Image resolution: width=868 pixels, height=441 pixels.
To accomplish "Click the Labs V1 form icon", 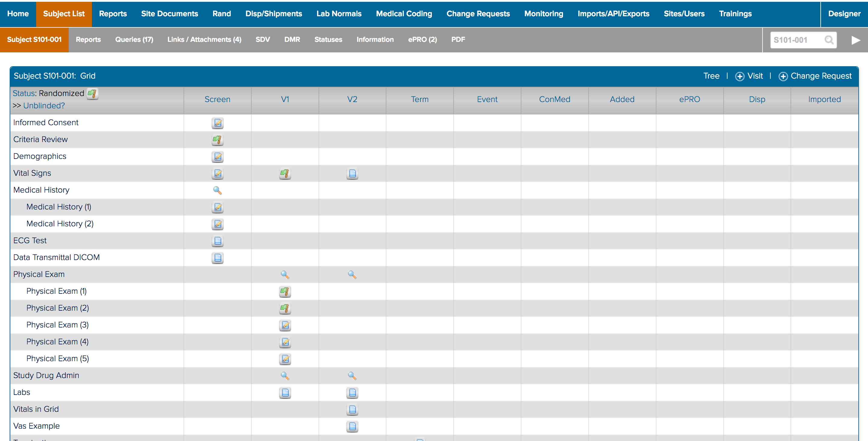I will (285, 393).
